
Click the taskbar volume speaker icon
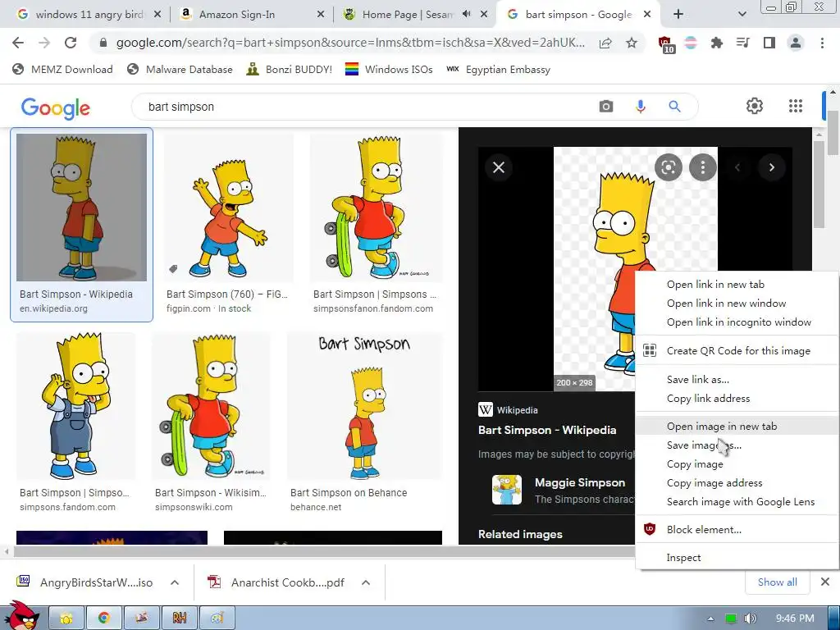click(x=750, y=619)
